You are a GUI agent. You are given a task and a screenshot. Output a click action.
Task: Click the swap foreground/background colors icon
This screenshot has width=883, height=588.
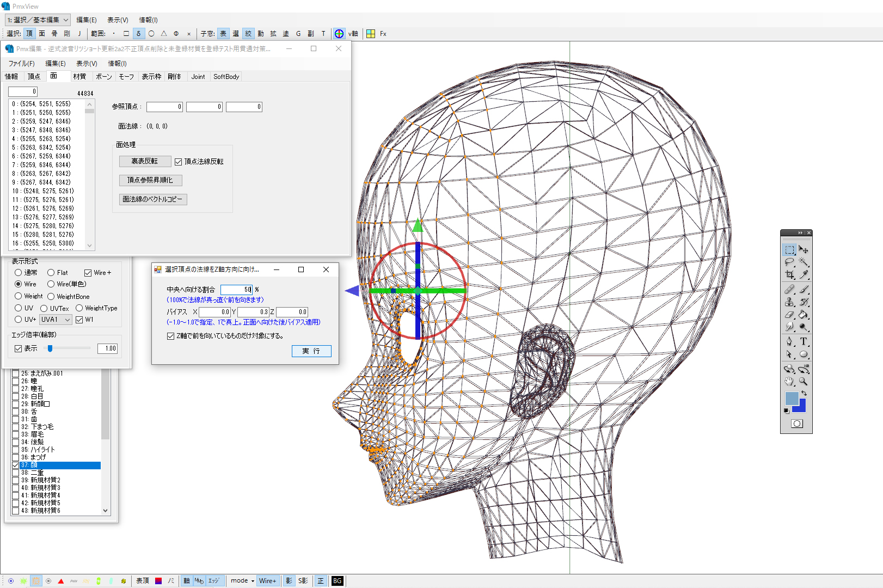point(804,393)
